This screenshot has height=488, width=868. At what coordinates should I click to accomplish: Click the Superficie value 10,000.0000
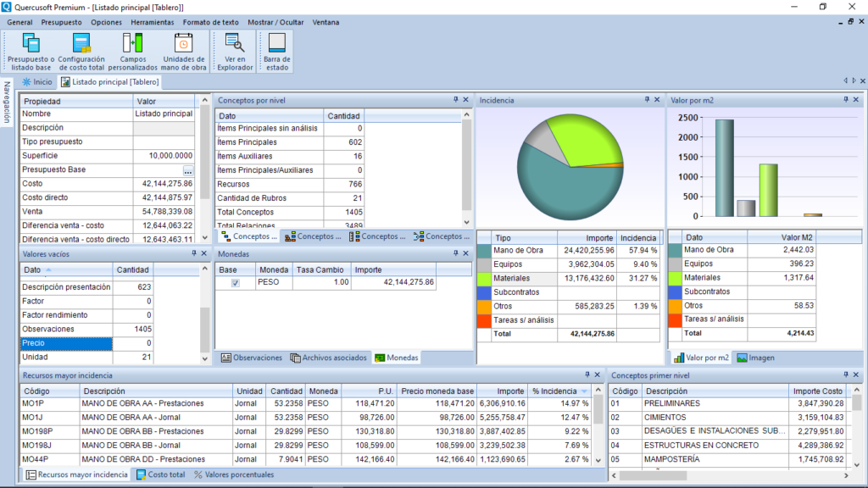tap(164, 156)
